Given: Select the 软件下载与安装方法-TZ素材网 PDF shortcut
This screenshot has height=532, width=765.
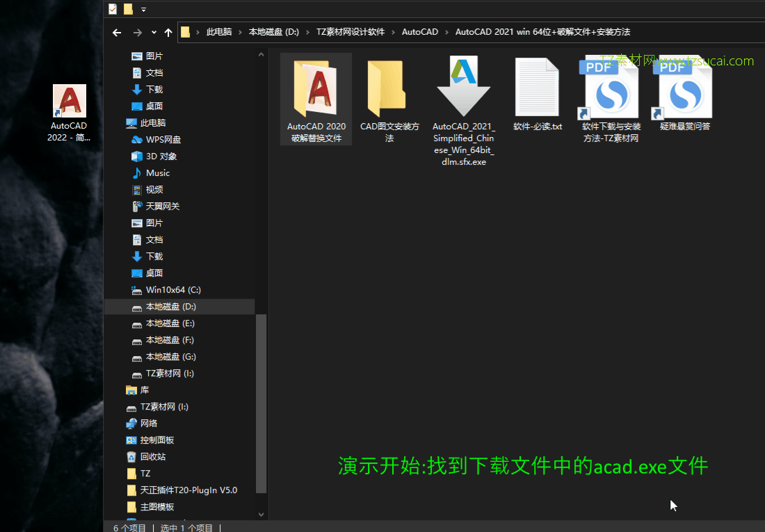Looking at the screenshot, I should [x=611, y=99].
